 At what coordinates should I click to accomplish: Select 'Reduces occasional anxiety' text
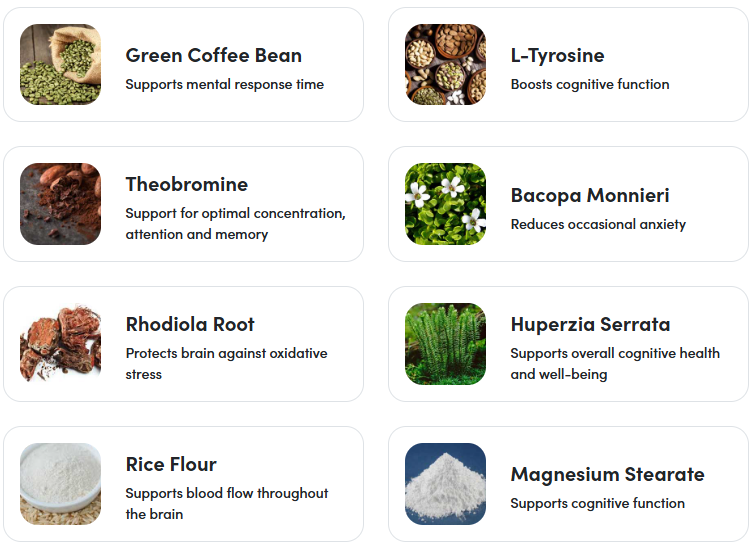click(x=598, y=224)
